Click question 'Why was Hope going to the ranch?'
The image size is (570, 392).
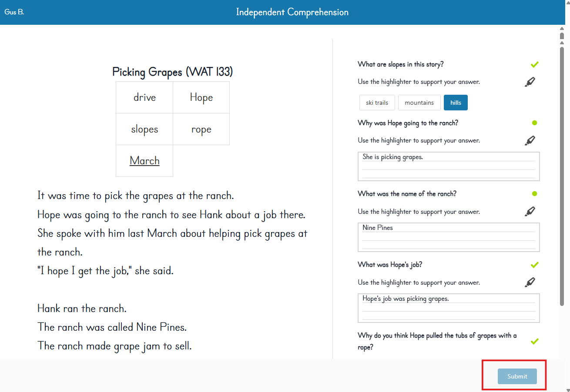[408, 123]
